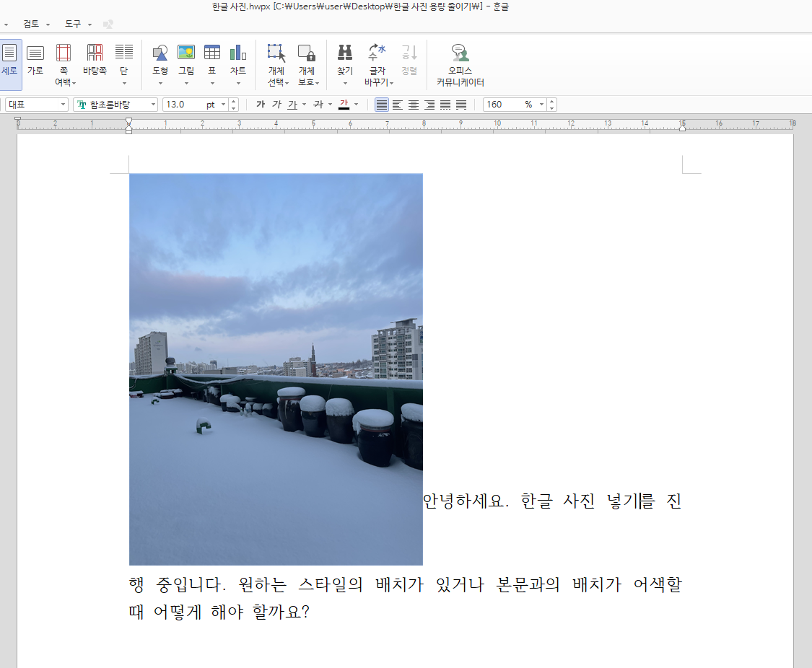Screen dimensions: 812x668
Task: Expand the 단 columns dropdown arrow
Action: click(x=124, y=83)
